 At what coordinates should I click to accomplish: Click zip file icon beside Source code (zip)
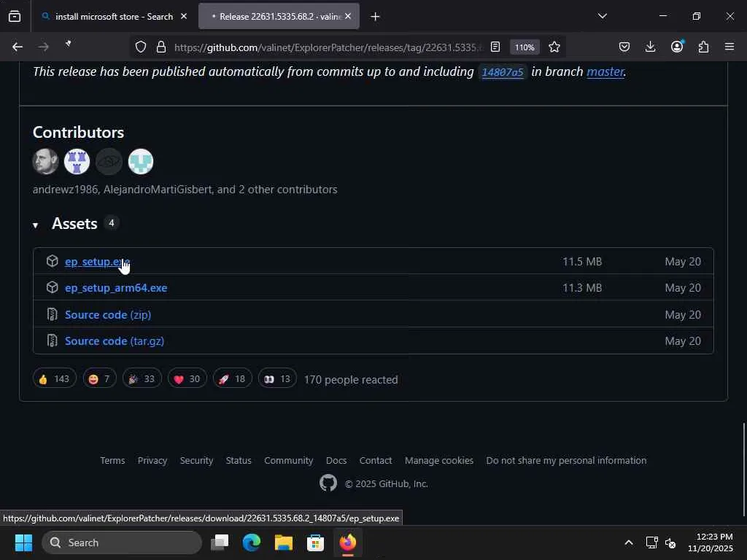(52, 314)
